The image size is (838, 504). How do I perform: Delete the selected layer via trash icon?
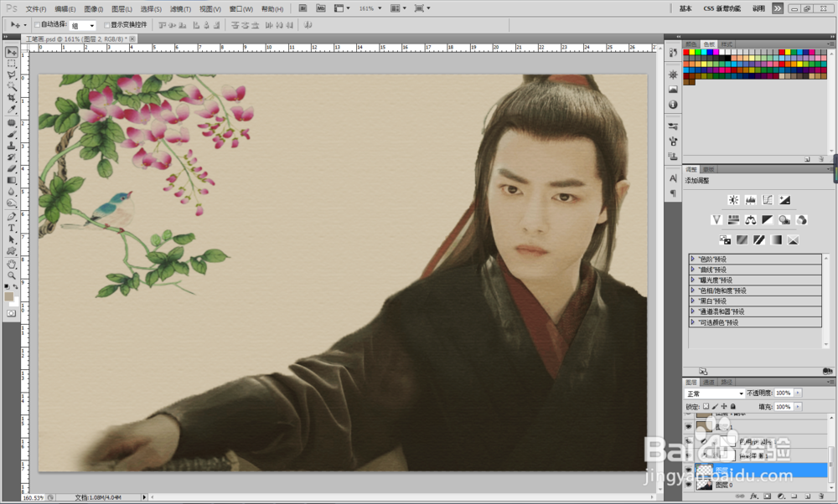click(821, 496)
